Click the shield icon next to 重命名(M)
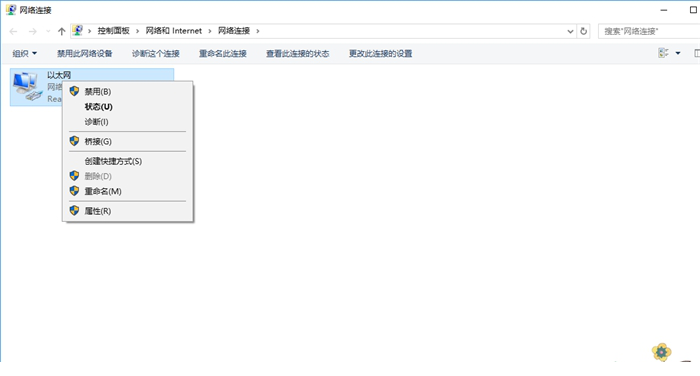The height and width of the screenshot is (376, 700). coord(74,191)
